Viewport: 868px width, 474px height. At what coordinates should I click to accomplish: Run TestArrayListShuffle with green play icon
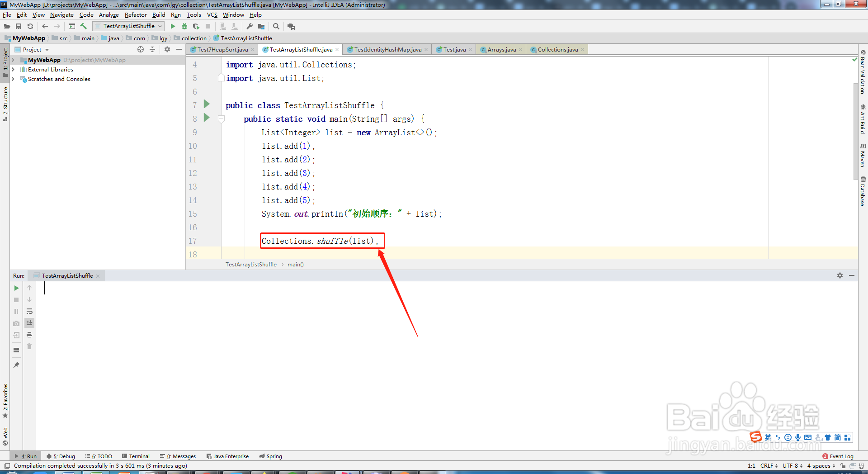pos(173,26)
